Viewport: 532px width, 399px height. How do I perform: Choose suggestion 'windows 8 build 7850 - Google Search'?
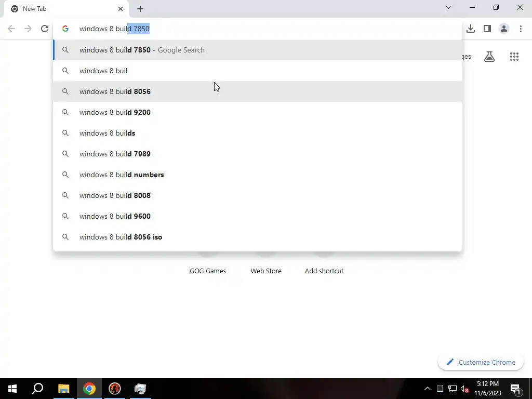click(x=258, y=50)
